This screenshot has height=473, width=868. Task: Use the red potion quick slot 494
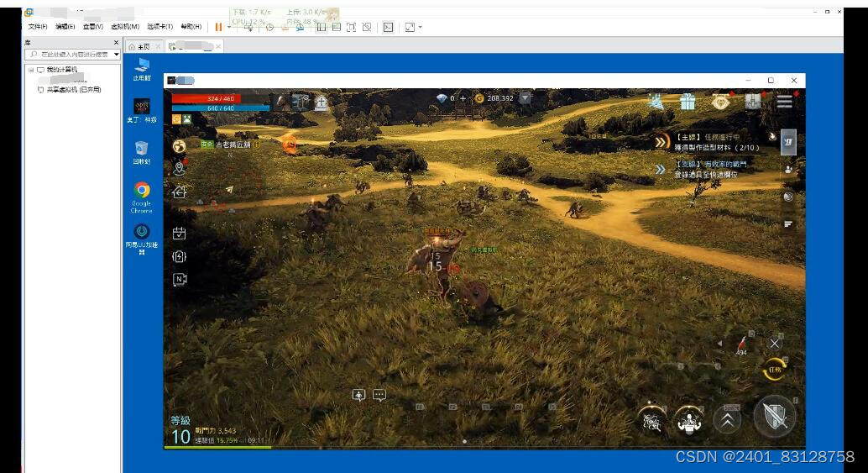pos(742,345)
